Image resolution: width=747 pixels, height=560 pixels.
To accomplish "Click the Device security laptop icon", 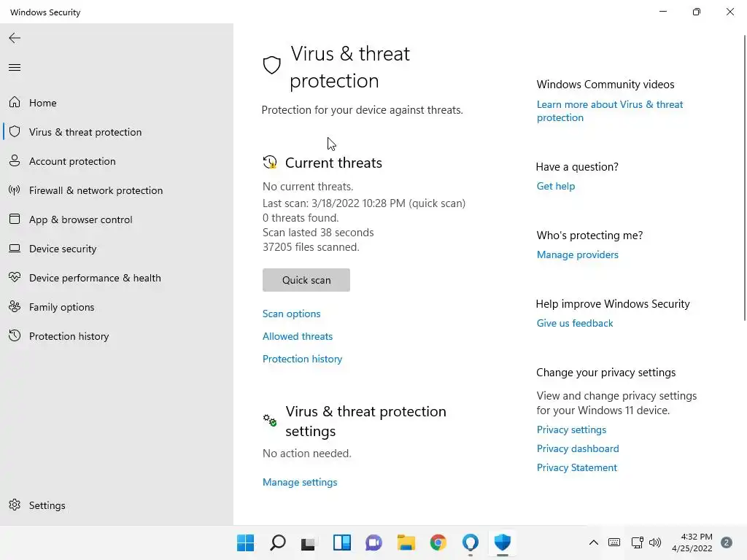I will [x=15, y=249].
